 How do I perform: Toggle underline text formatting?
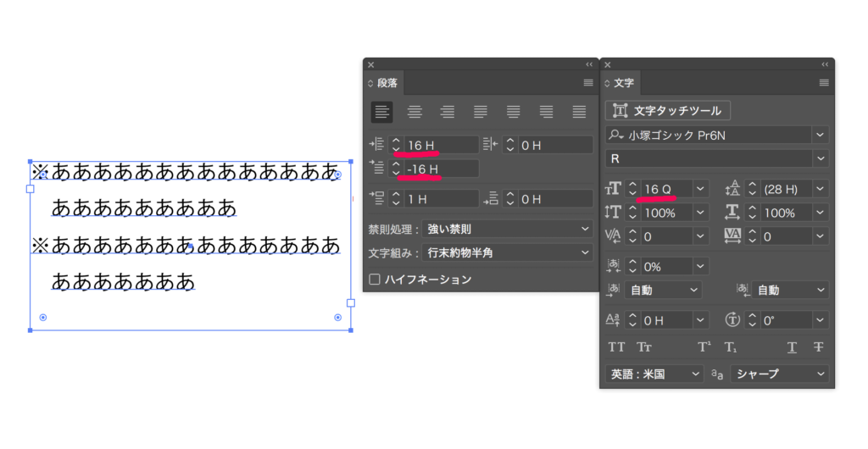(x=792, y=347)
